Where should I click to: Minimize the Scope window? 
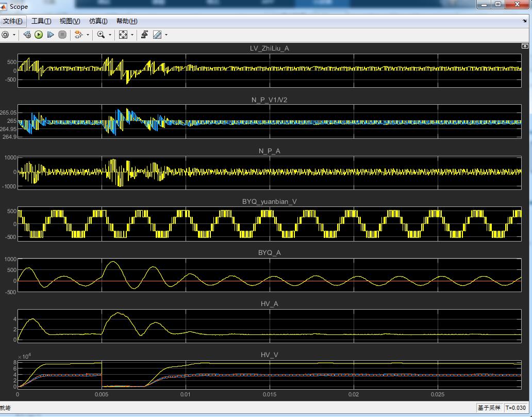pos(484,5)
